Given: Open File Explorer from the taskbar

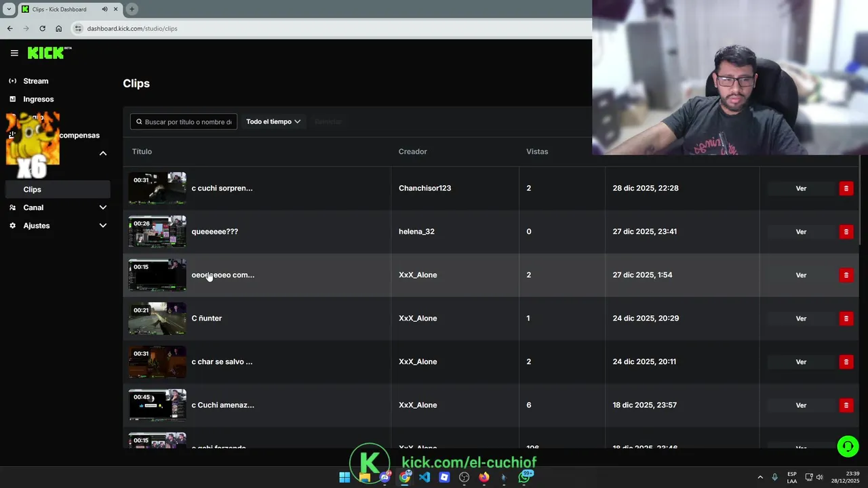Looking at the screenshot, I should coord(365,477).
